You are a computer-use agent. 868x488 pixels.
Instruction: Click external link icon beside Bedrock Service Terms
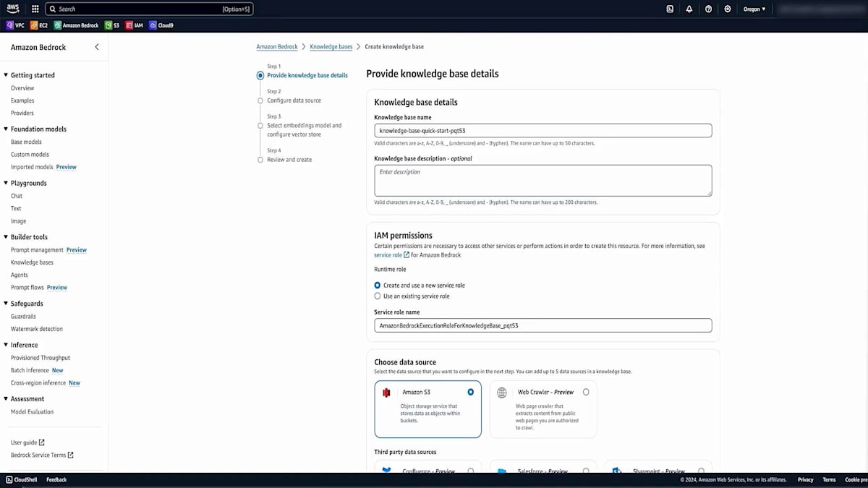point(70,455)
